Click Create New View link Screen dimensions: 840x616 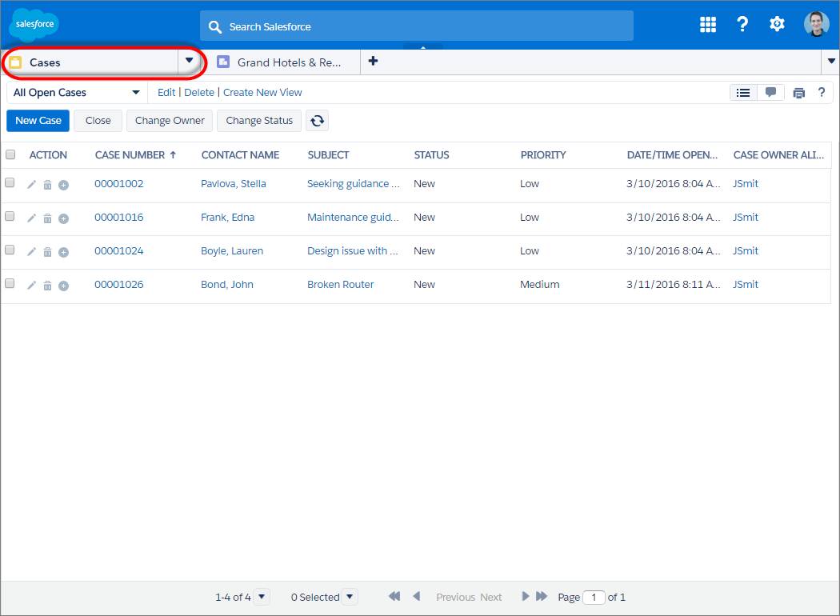point(262,92)
